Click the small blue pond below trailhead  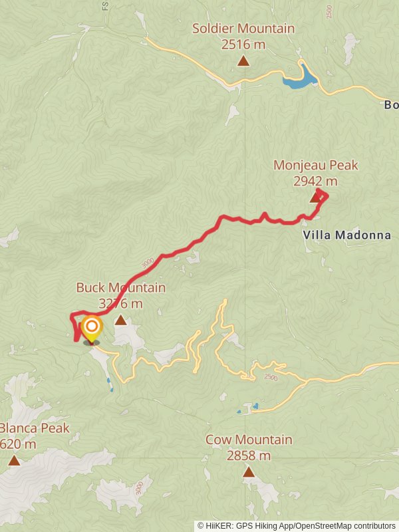[x=110, y=385]
